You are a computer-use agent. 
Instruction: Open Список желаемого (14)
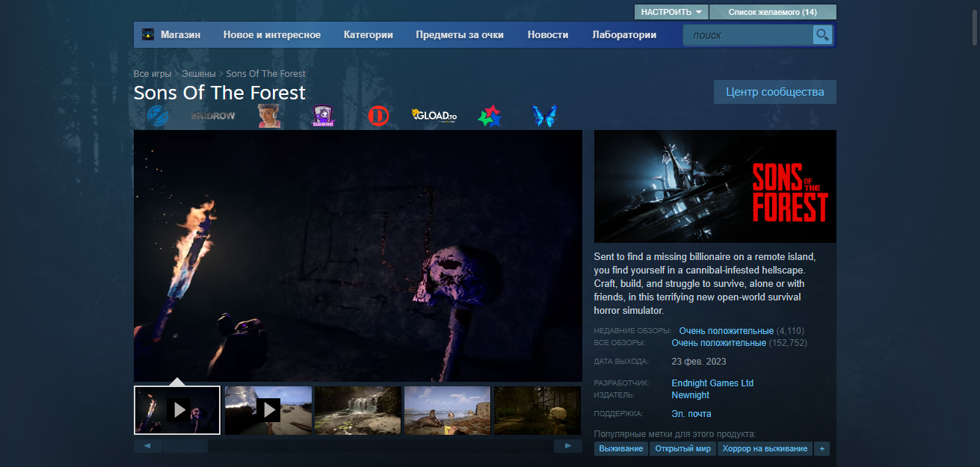773,12
